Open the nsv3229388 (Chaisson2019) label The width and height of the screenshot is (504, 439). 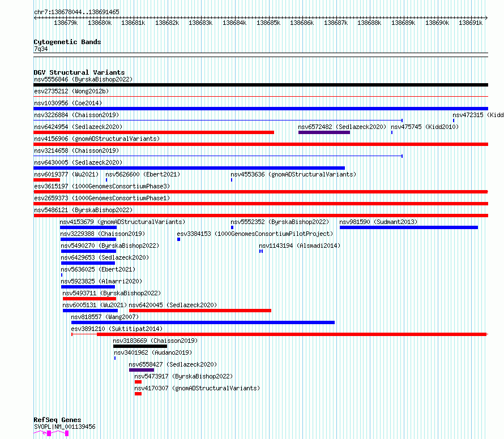point(102,234)
